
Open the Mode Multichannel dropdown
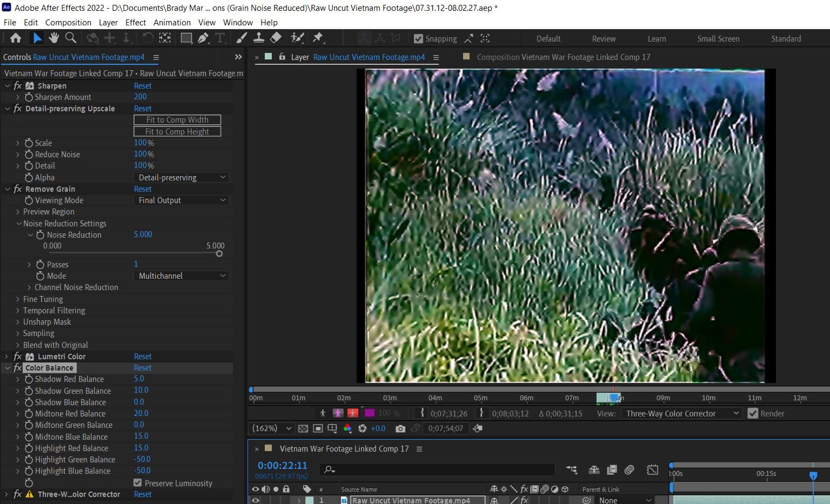click(181, 275)
